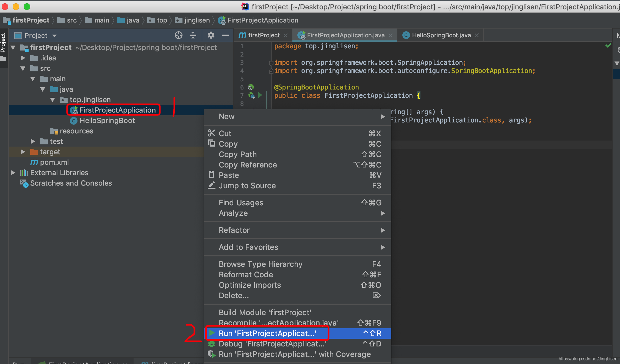Viewport: 620px width, 364px height.
Task: Collapse the src folder arrow
Action: pos(23,68)
